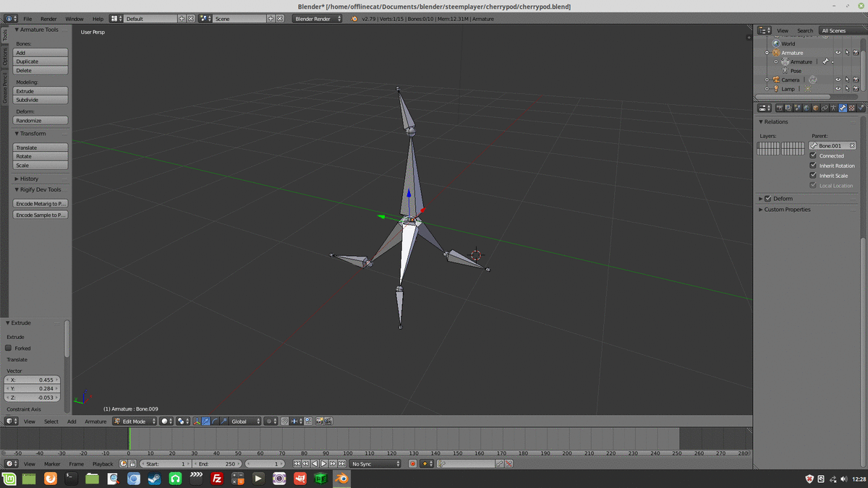This screenshot has width=868, height=488.
Task: Click the Blender icon in the taskbar
Action: [x=342, y=479]
